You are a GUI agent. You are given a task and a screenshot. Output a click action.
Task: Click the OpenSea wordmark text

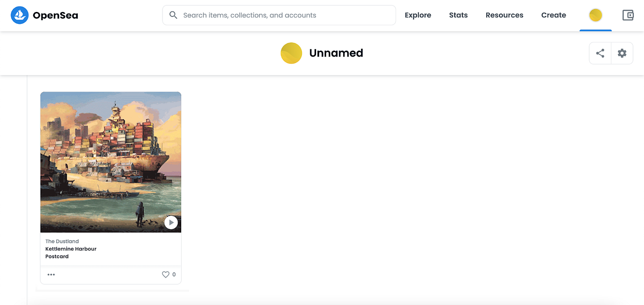click(x=55, y=15)
